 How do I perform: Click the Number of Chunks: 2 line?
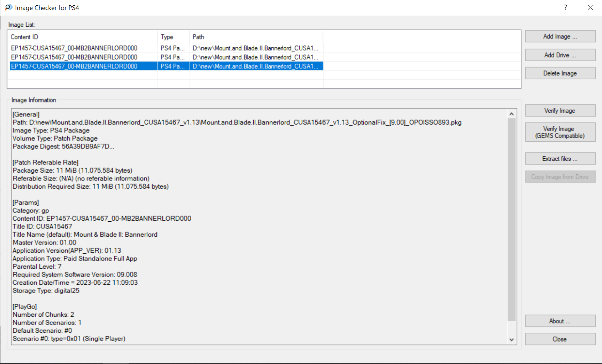point(43,315)
